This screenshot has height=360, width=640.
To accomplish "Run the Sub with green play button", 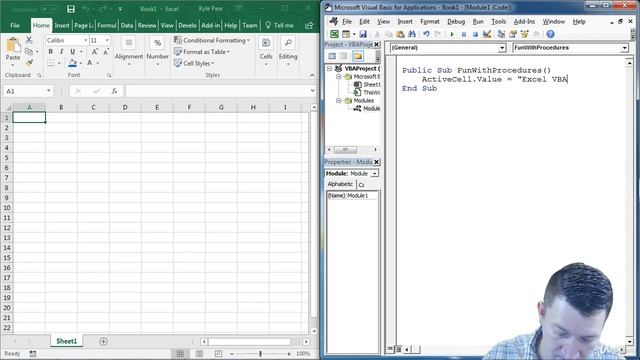I will [452, 34].
